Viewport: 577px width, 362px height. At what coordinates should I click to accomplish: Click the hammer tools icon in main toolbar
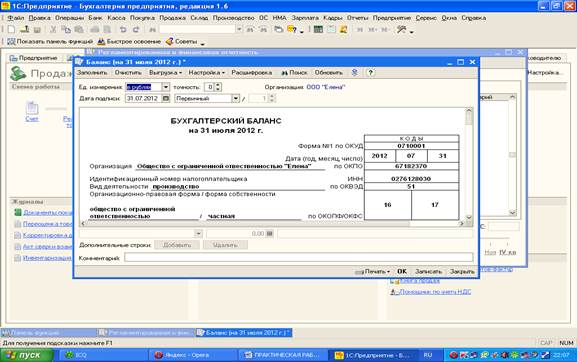[401, 30]
